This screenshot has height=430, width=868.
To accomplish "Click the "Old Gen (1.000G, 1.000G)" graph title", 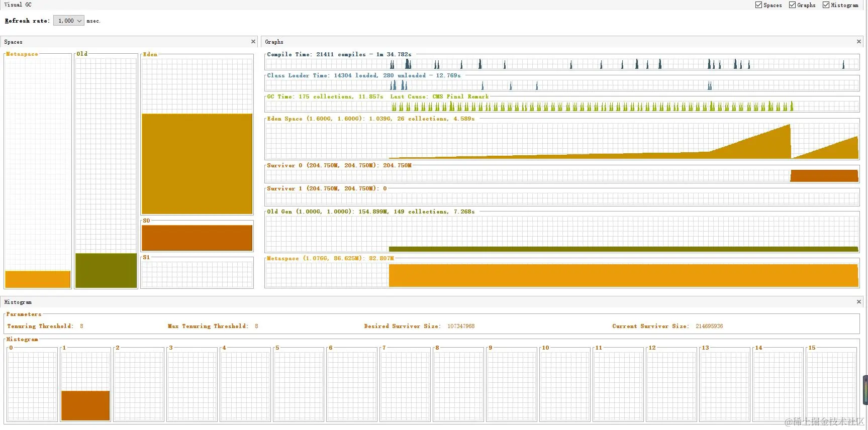I will pyautogui.click(x=370, y=211).
